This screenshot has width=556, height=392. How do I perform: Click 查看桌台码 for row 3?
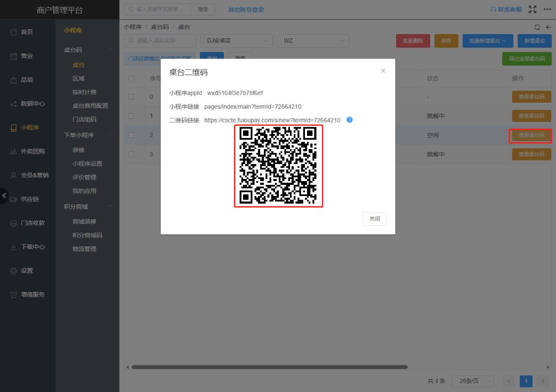click(x=531, y=154)
